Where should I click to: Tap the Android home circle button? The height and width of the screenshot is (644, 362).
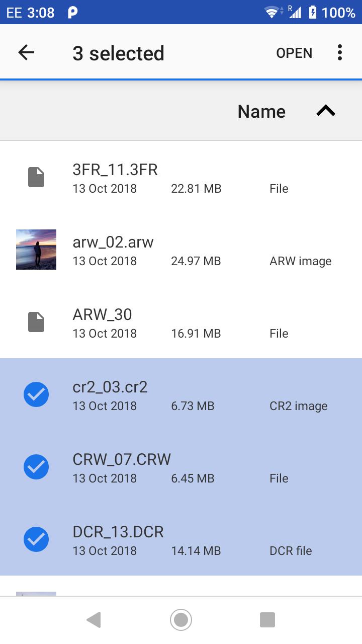click(x=181, y=620)
